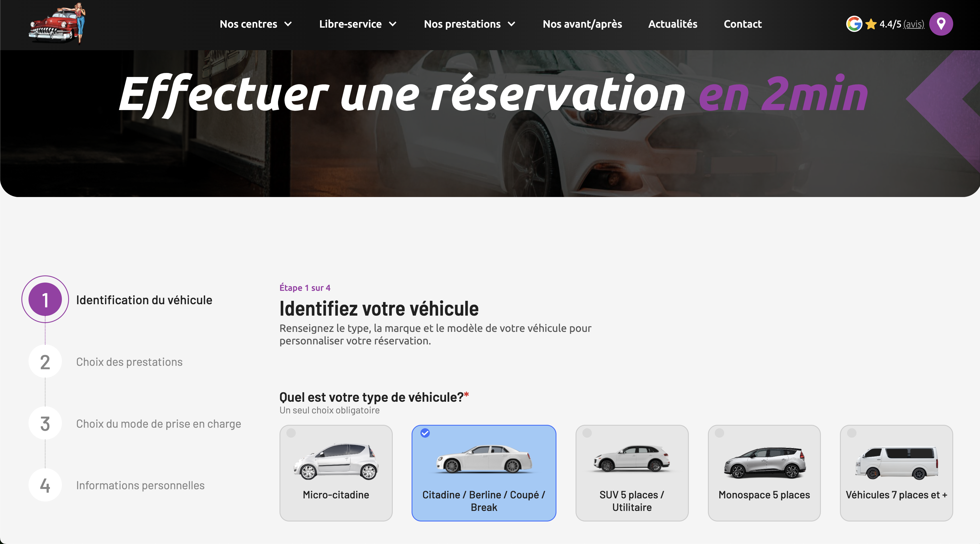Click Citadine / Berline / Coupé / Break label
This screenshot has width=980, height=544.
484,501
